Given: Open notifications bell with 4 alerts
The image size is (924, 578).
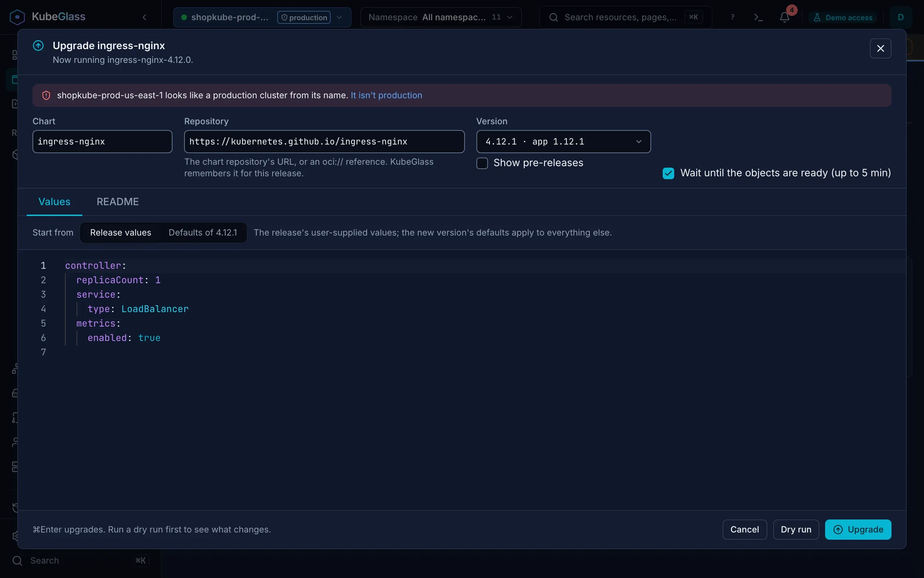Looking at the screenshot, I should (785, 17).
